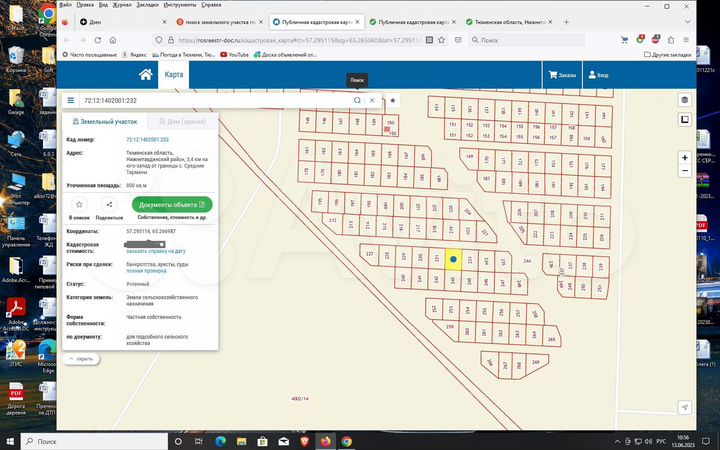The image size is (720, 450).
Task: Open the Windows notification center icon
Action: pos(706,441)
